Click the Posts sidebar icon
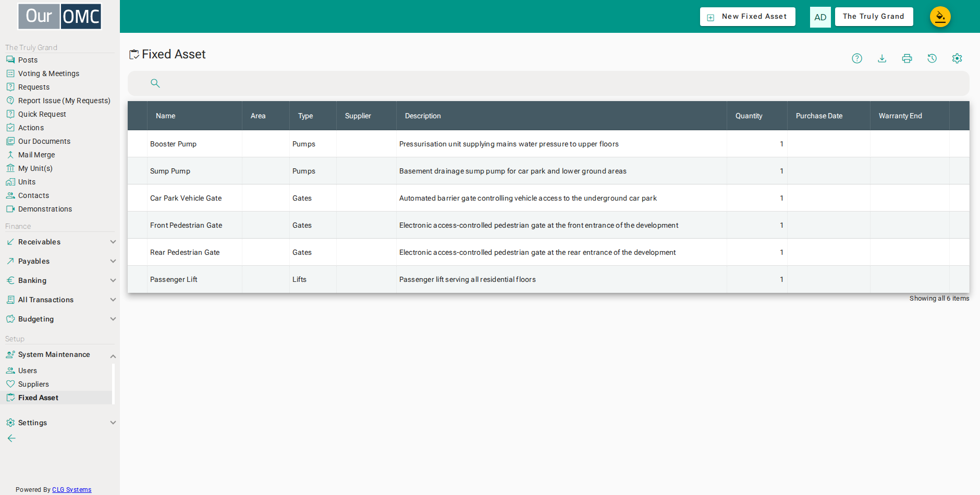The width and height of the screenshot is (980, 495). (x=10, y=60)
